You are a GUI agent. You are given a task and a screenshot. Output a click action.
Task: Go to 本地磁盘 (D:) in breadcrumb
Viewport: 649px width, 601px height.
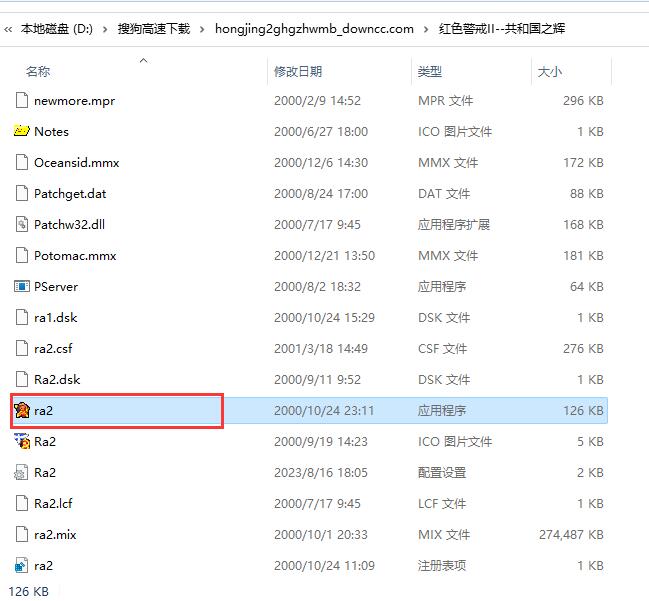click(x=57, y=29)
